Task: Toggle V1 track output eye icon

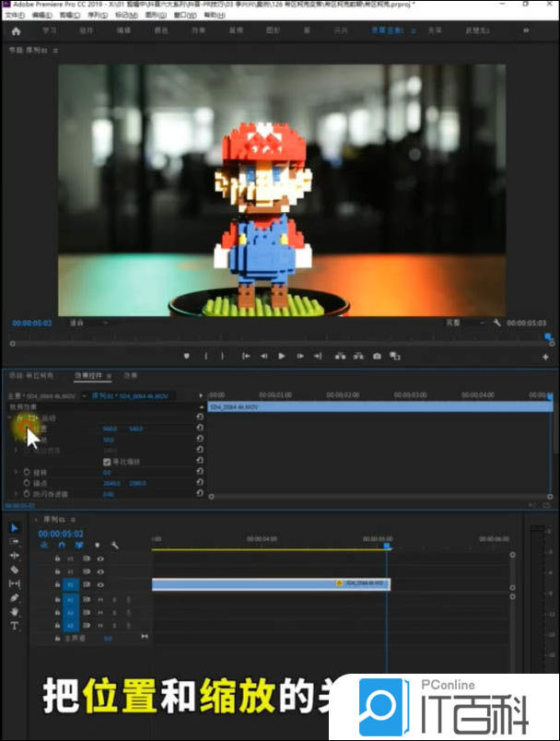Action: pyautogui.click(x=99, y=584)
